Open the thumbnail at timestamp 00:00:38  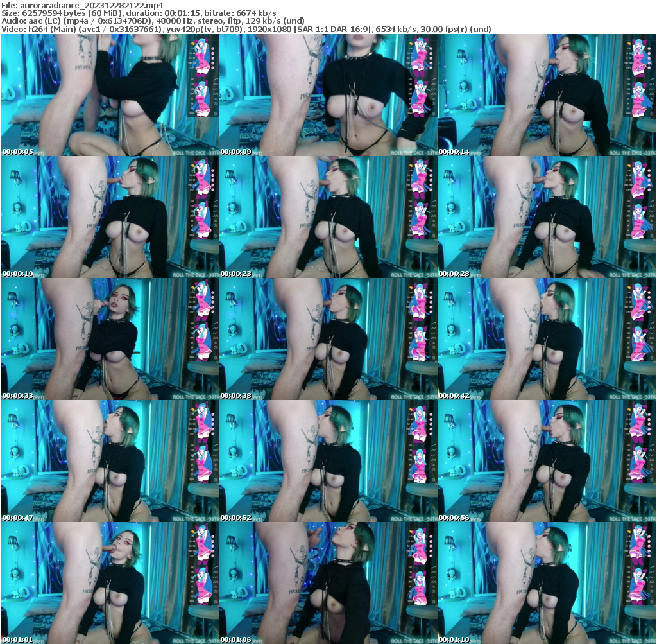pyautogui.click(x=328, y=337)
